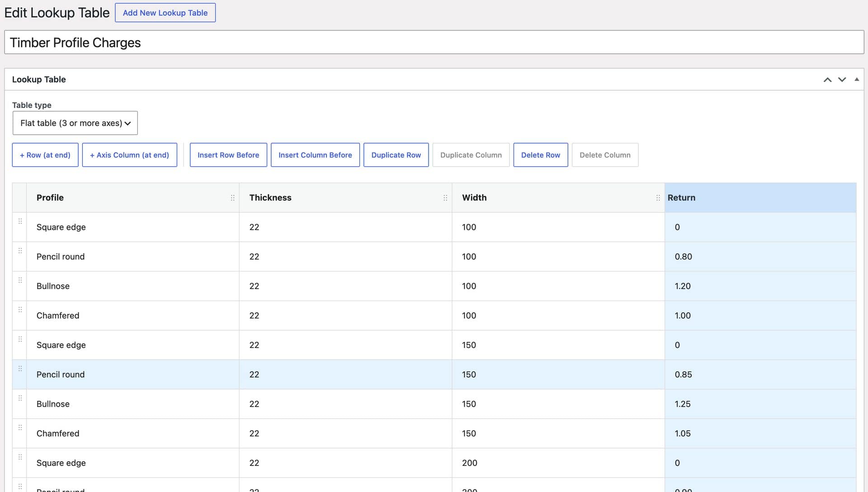This screenshot has height=492, width=868.
Task: Add a row at the end
Action: 45,155
